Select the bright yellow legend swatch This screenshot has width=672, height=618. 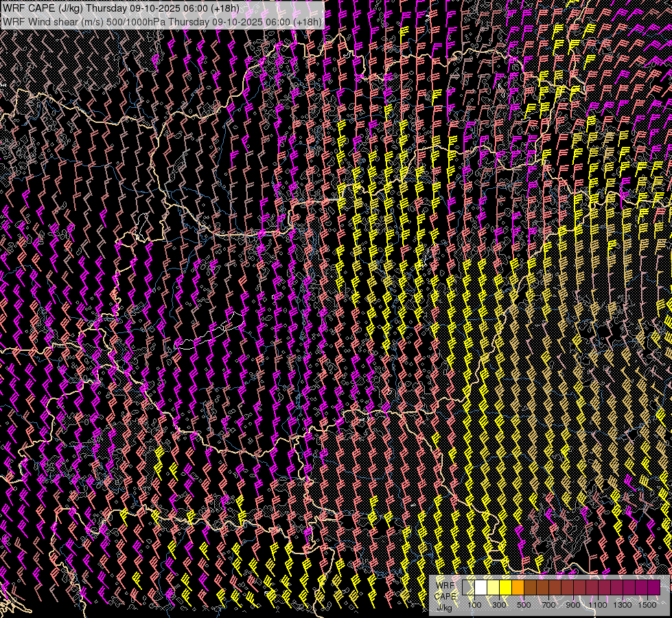tap(506, 588)
